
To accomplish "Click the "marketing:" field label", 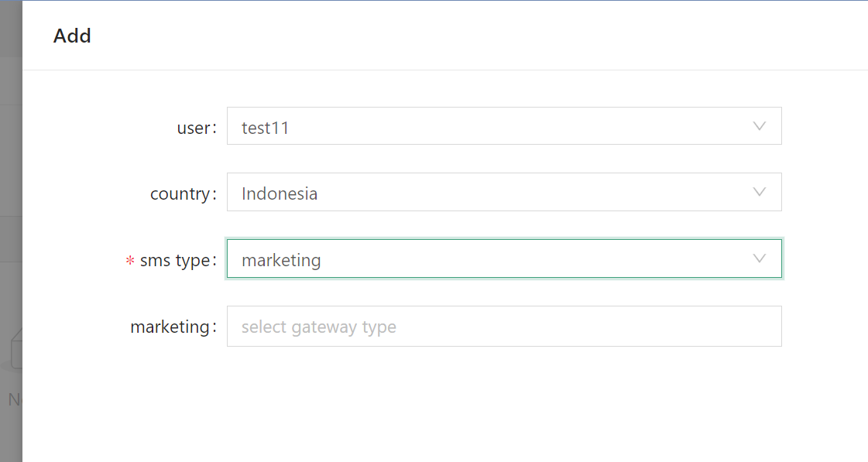I will point(173,327).
